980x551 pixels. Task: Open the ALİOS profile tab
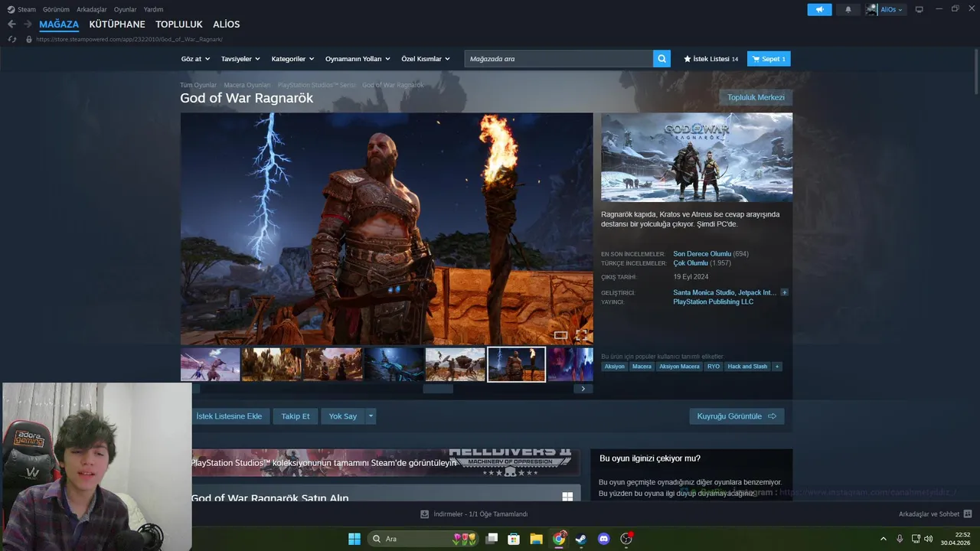(226, 24)
